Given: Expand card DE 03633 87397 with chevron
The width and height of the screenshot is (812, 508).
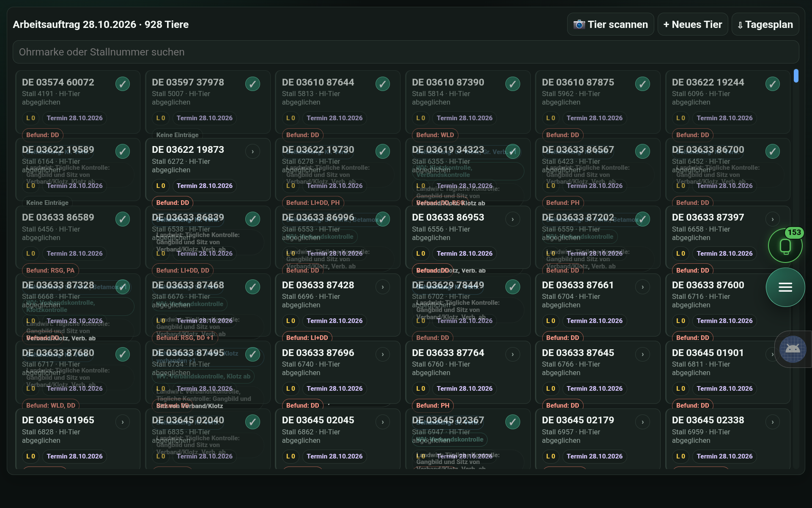Looking at the screenshot, I should pos(773,219).
